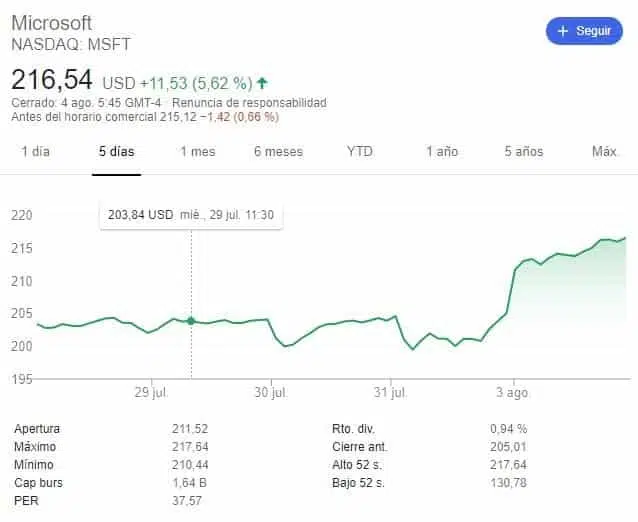The image size is (638, 522).
Task: Switch to the 1 día tab
Action: 35,152
